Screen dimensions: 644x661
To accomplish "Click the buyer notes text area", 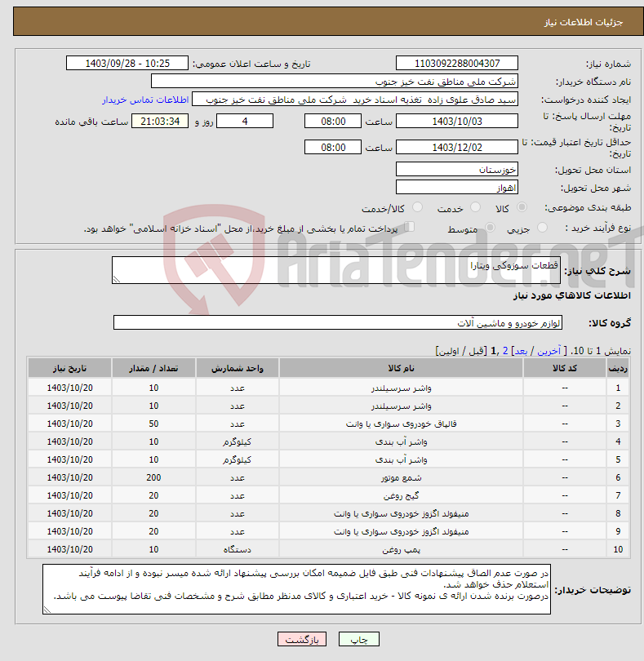I will [x=296, y=589].
